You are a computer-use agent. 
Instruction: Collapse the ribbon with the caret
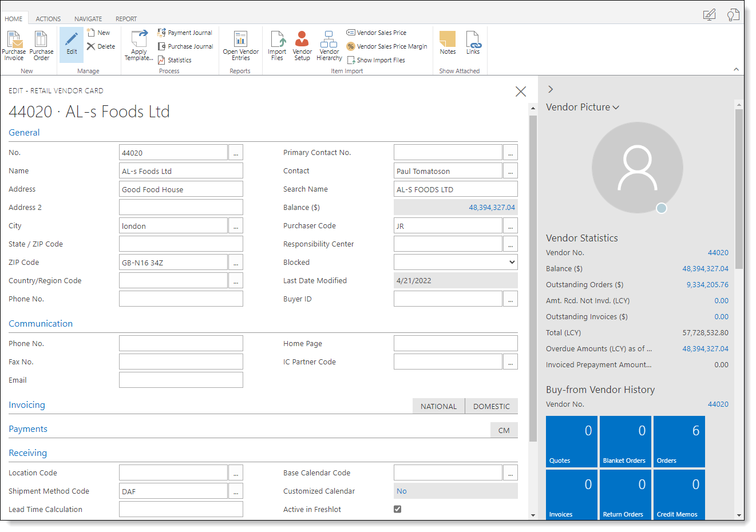736,69
